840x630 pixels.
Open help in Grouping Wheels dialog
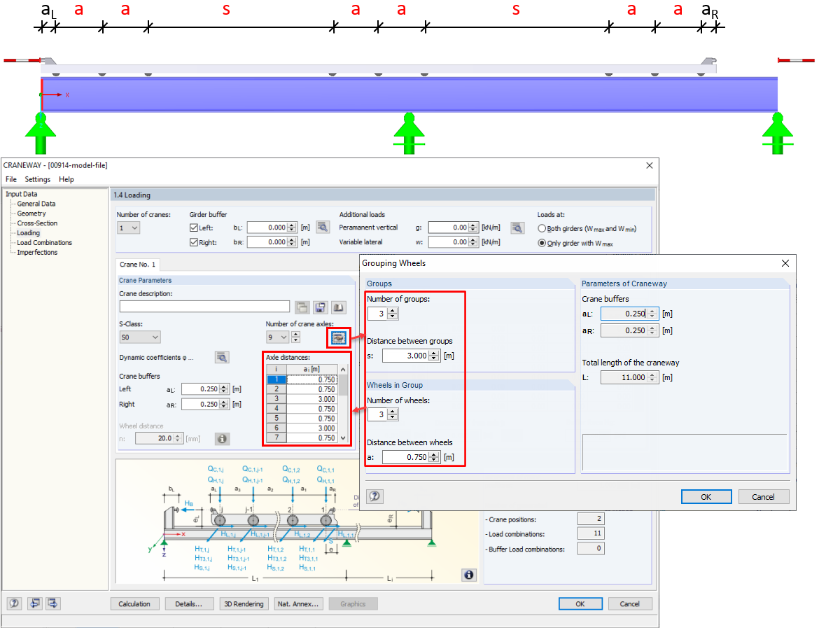tap(374, 496)
